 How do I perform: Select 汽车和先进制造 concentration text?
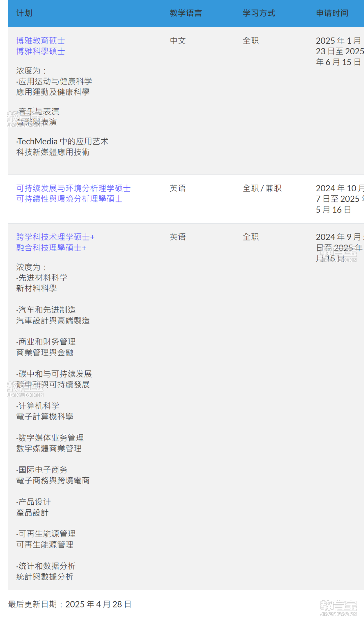pyautogui.click(x=47, y=310)
